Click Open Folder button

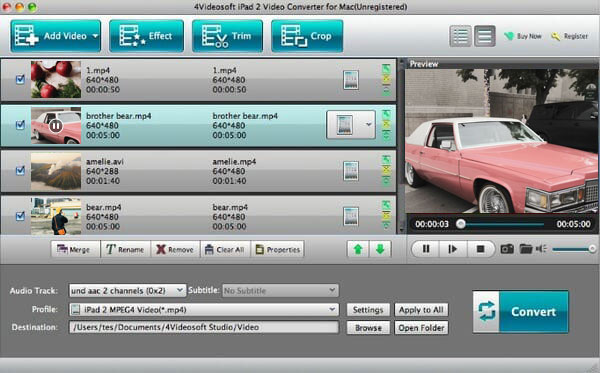[421, 328]
